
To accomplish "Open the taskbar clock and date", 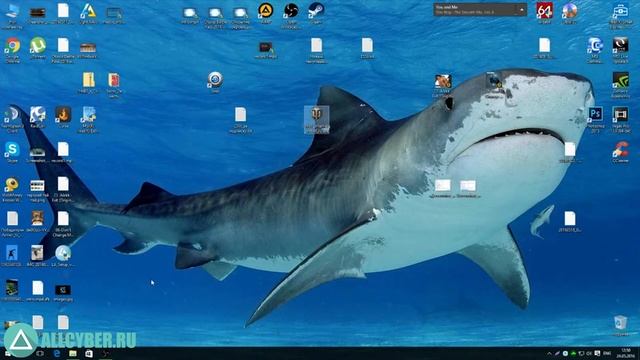I will point(625,353).
